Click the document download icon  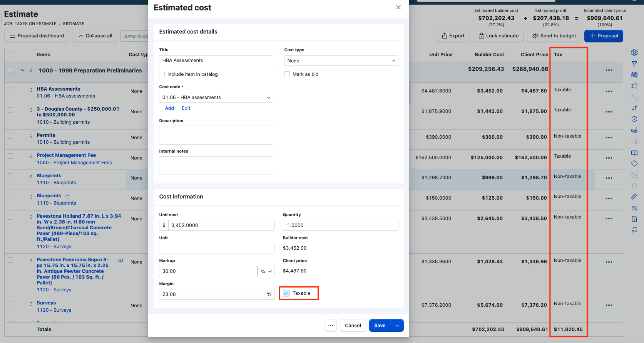(634, 219)
